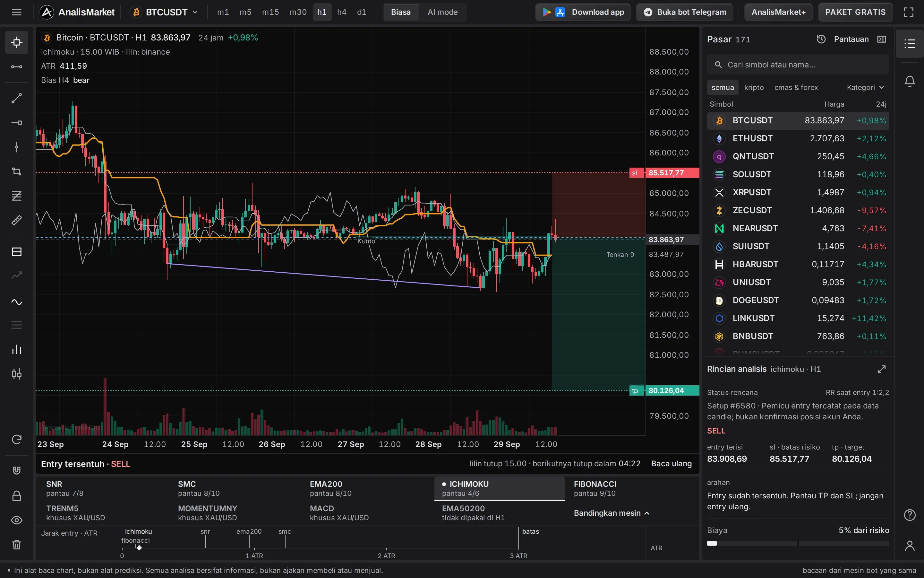The width and height of the screenshot is (924, 578).
Task: Click Buka bot Telegram button
Action: 685,12
